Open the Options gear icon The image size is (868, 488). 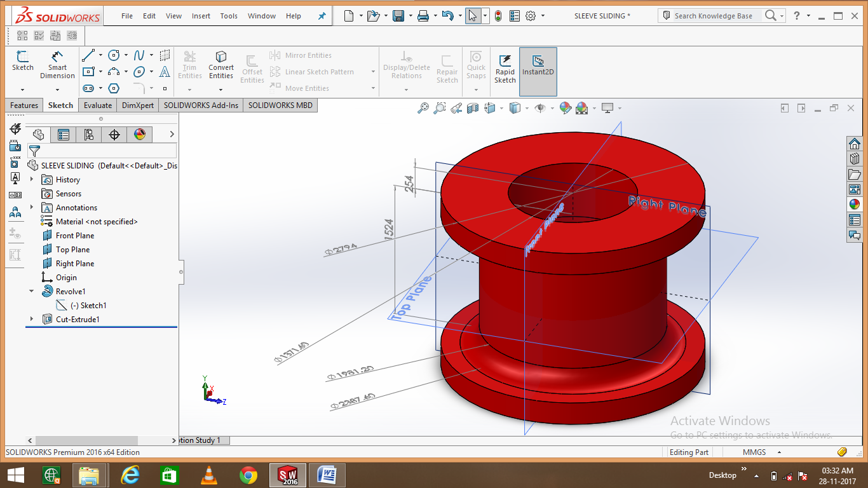(x=531, y=16)
